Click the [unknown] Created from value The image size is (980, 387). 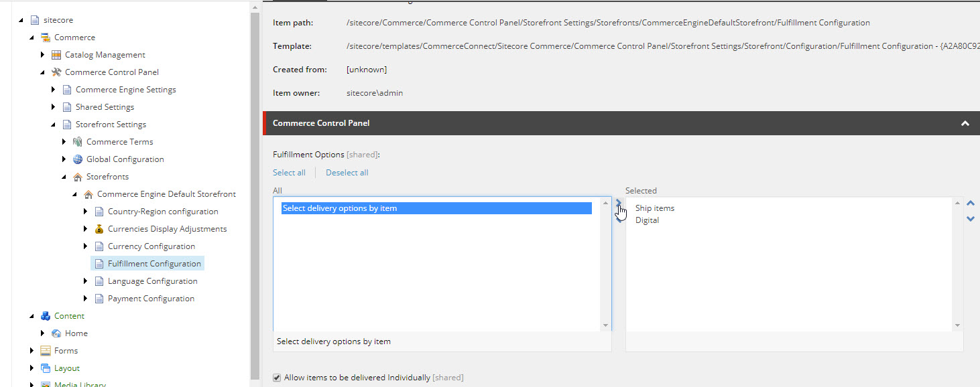tap(367, 70)
